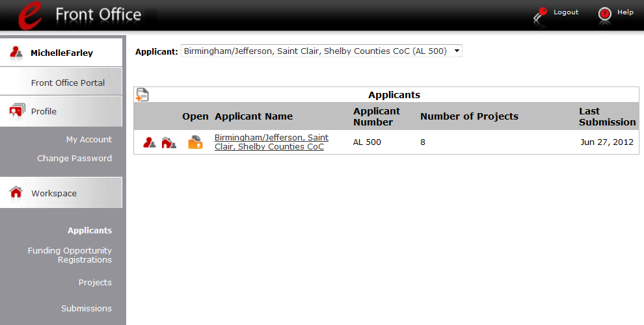Click the Applicant Name column header

pyautogui.click(x=254, y=116)
